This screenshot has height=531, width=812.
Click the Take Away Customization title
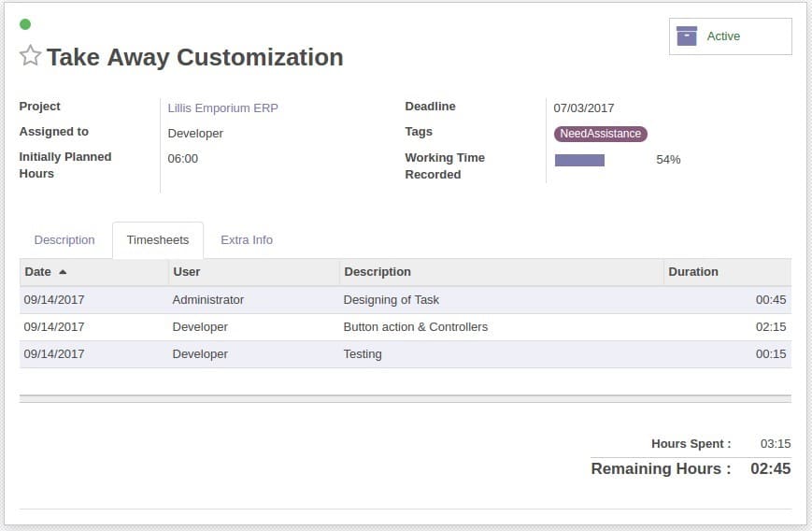tap(194, 57)
